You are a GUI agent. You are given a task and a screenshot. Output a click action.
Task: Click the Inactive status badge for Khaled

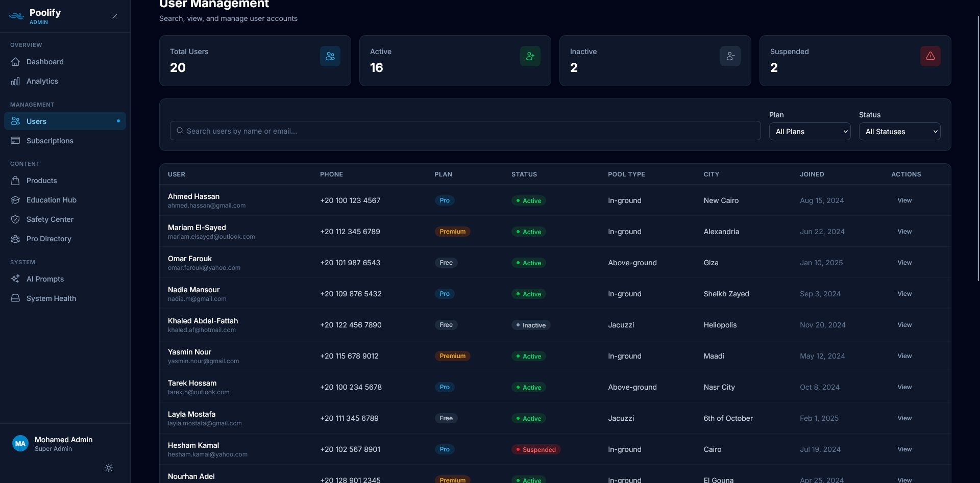click(x=531, y=325)
